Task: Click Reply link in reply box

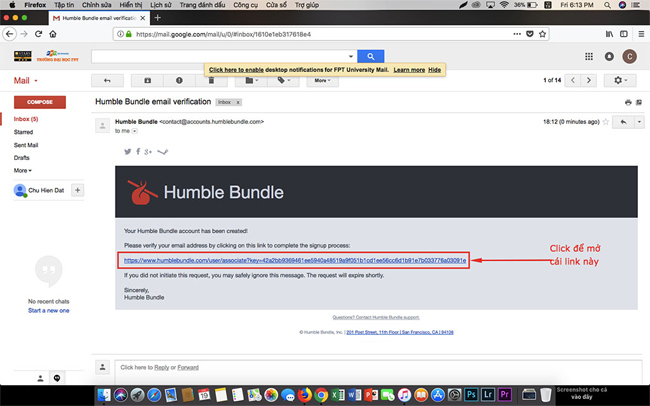Action: click(162, 367)
